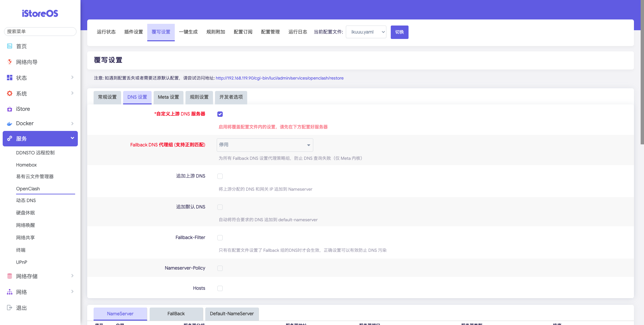Open the 首页 home icon
This screenshot has width=644, height=325.
click(10, 46)
